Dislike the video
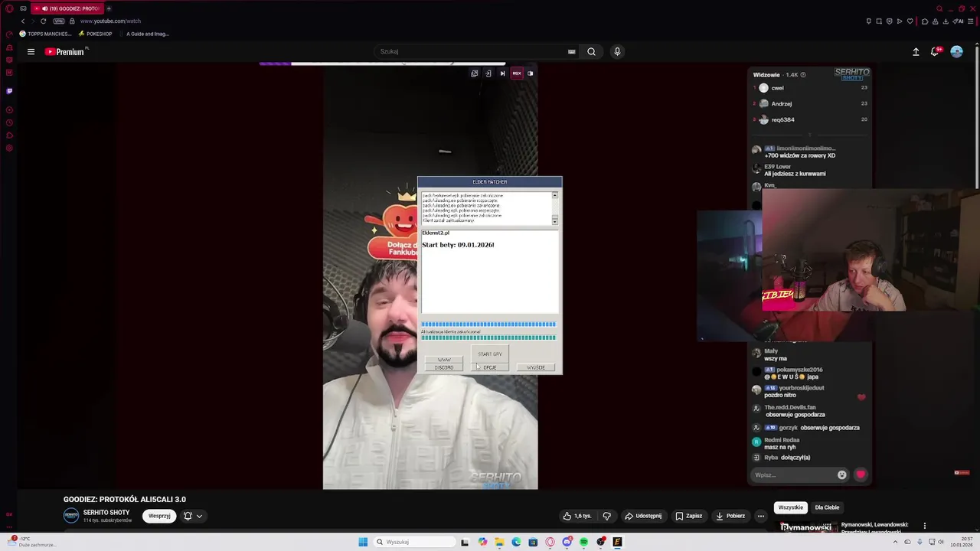Screen dimensions: 980x551 pyautogui.click(x=607, y=516)
